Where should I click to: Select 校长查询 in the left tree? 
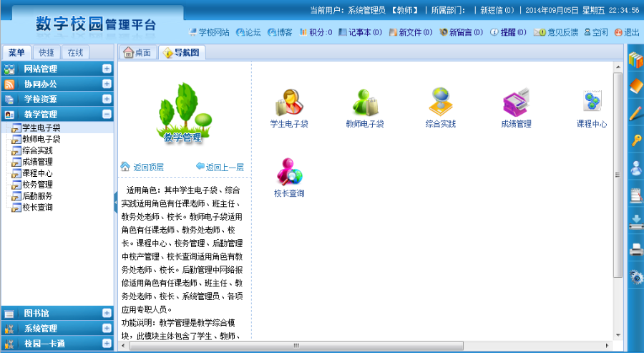tap(37, 208)
